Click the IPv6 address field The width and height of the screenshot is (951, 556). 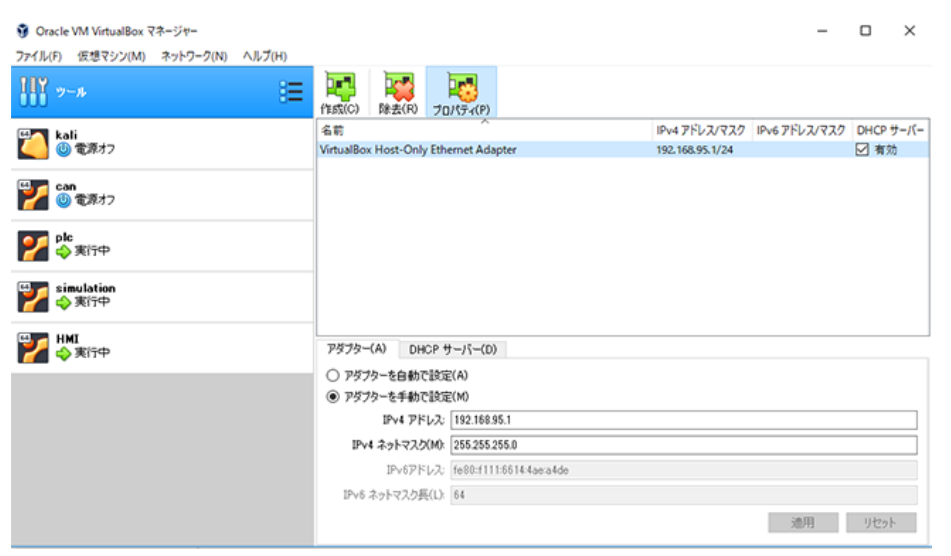pos(684,470)
